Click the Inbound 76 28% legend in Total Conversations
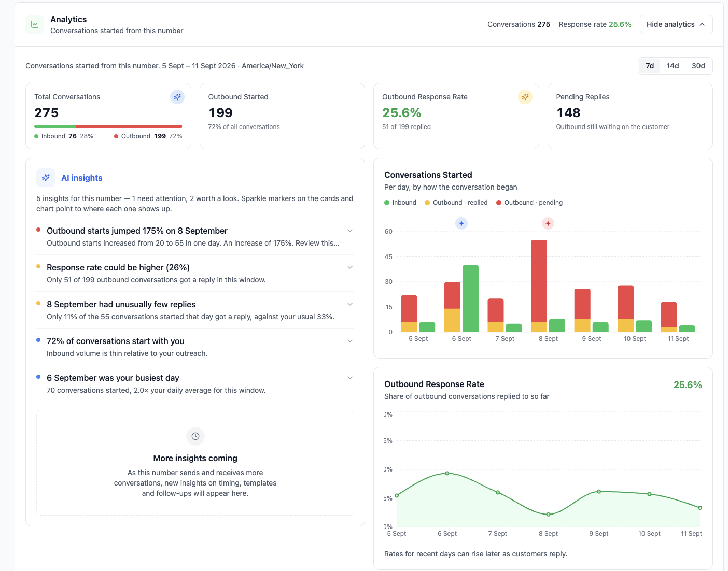Viewport: 728px width, 571px height. click(64, 136)
